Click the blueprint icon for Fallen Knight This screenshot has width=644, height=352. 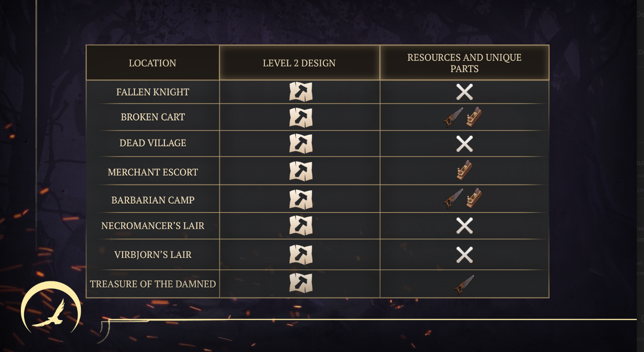tap(301, 92)
